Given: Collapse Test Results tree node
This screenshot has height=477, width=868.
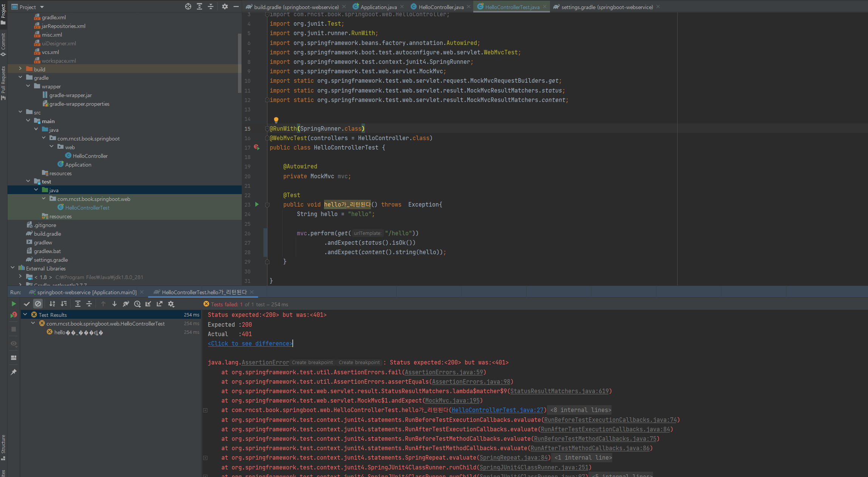Looking at the screenshot, I should (25, 314).
